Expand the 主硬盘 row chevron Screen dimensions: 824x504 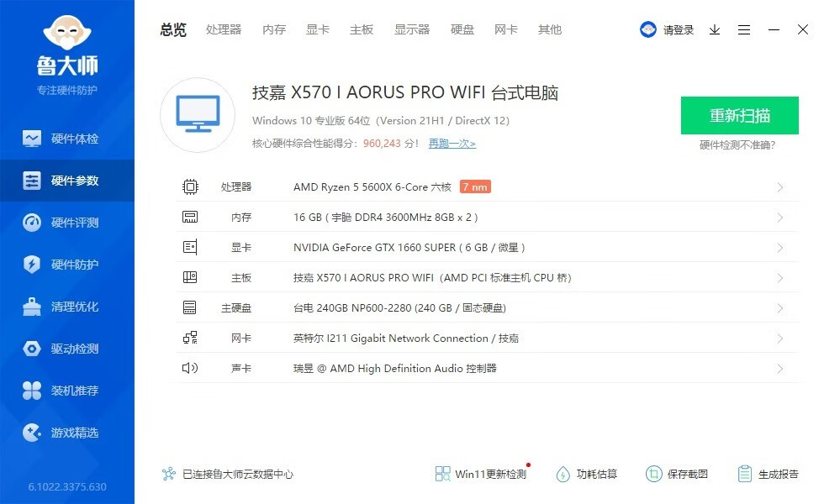point(780,308)
